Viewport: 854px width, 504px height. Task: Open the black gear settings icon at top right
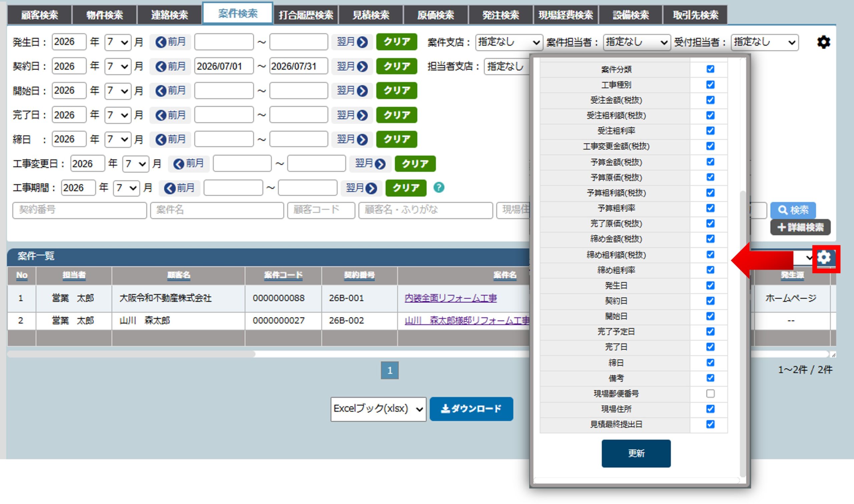(823, 42)
